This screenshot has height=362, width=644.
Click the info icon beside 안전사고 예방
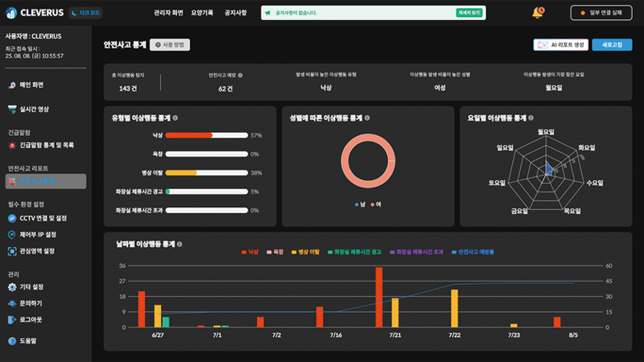[x=241, y=75]
